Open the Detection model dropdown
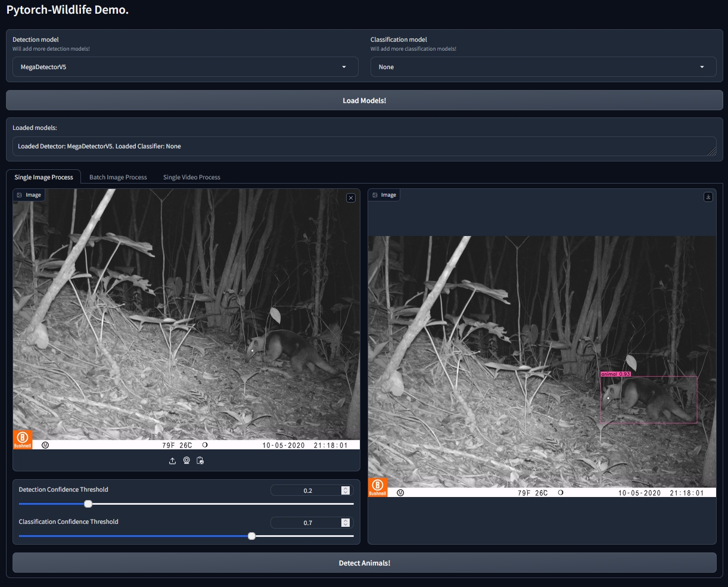 pyautogui.click(x=185, y=67)
